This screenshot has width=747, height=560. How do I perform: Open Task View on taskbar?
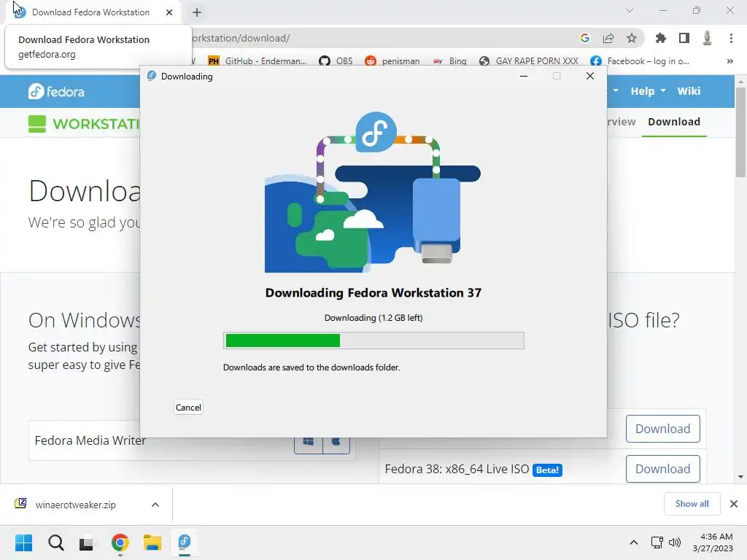pos(88,542)
